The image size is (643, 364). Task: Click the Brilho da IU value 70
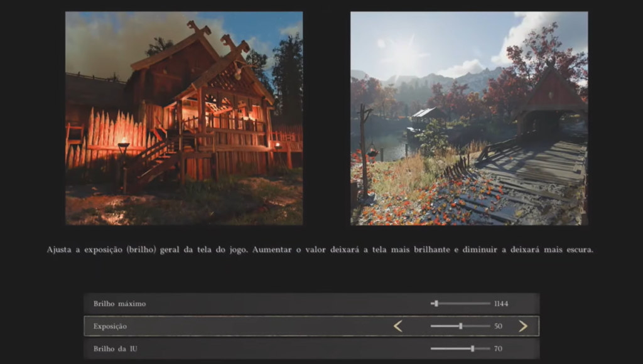click(x=498, y=349)
